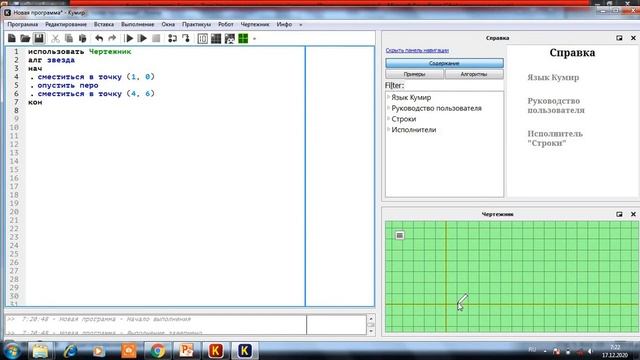The image size is (640, 360).
Task: Copy selected text toolbar icon
Action: 69,39
